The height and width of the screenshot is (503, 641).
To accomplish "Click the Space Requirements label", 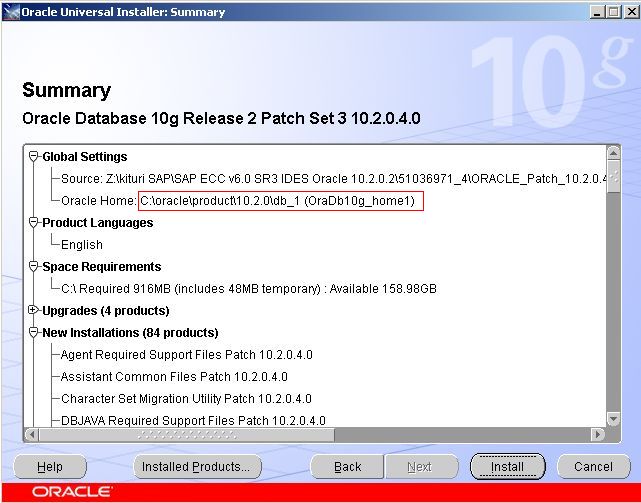I will (x=102, y=267).
